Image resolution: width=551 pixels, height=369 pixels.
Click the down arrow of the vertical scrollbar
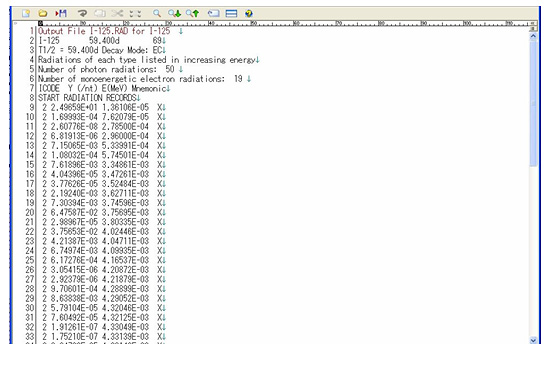[533, 340]
